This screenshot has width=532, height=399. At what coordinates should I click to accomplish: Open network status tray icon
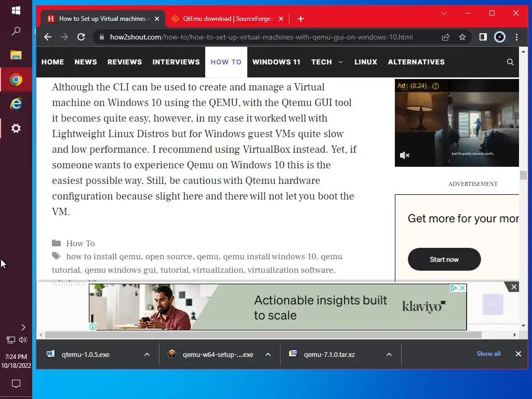[x=10, y=340]
